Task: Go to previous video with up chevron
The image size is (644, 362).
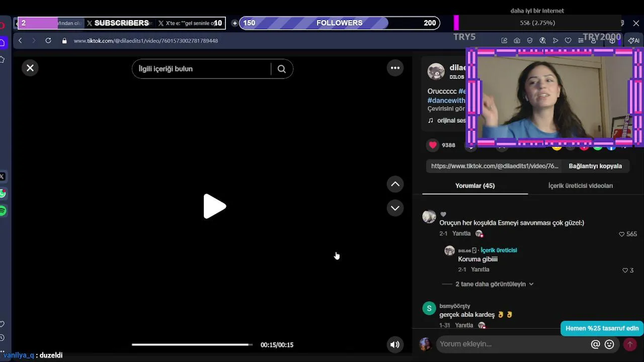Action: [x=395, y=184]
